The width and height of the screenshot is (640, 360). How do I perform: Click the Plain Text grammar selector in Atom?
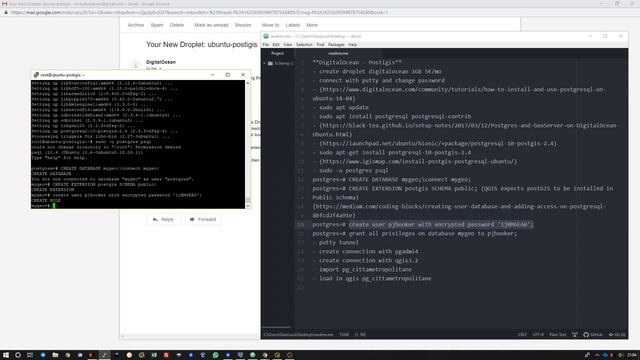(558, 335)
